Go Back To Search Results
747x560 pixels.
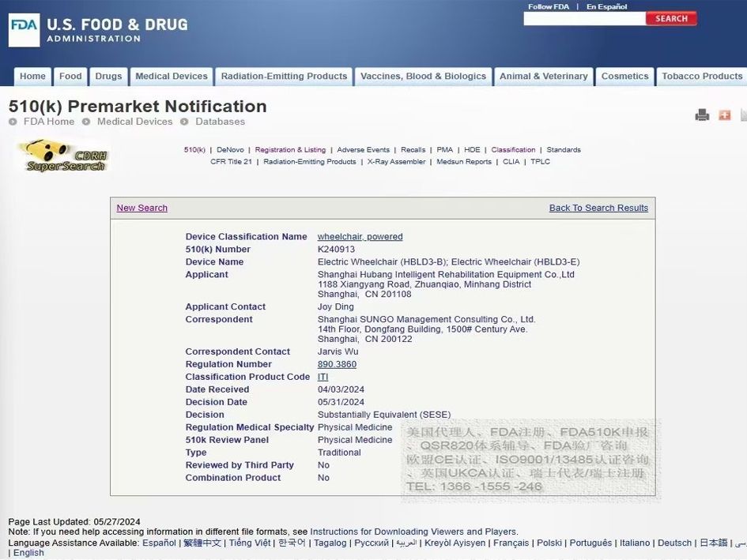[x=598, y=208]
